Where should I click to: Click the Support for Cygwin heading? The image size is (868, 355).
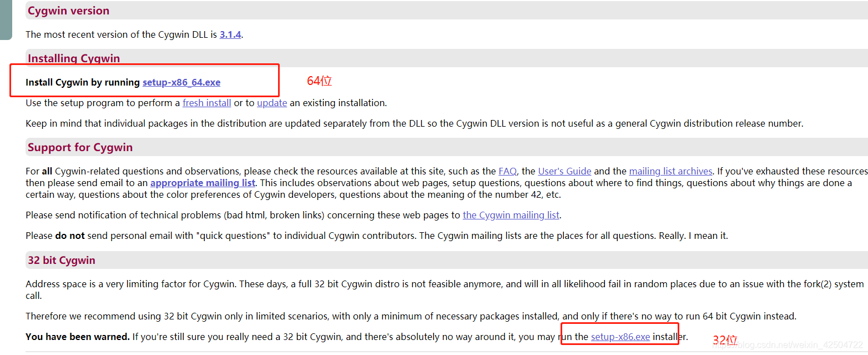[80, 147]
